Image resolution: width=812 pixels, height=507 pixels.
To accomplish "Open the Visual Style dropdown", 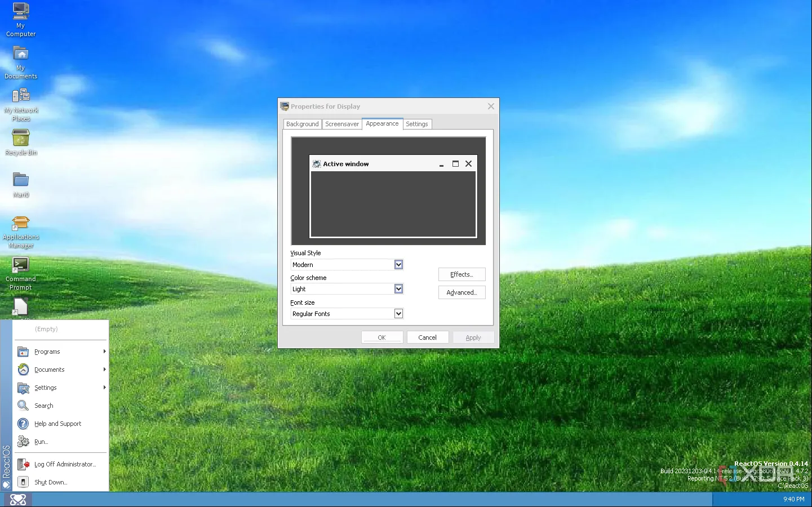I will 398,265.
